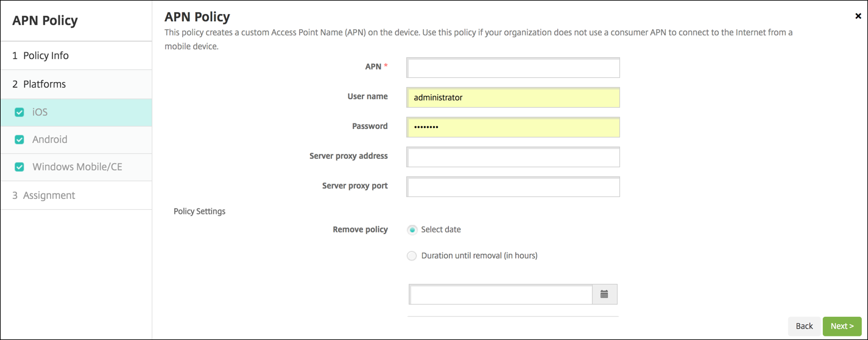Click the green Next button
The width and height of the screenshot is (868, 340).
pos(842,326)
